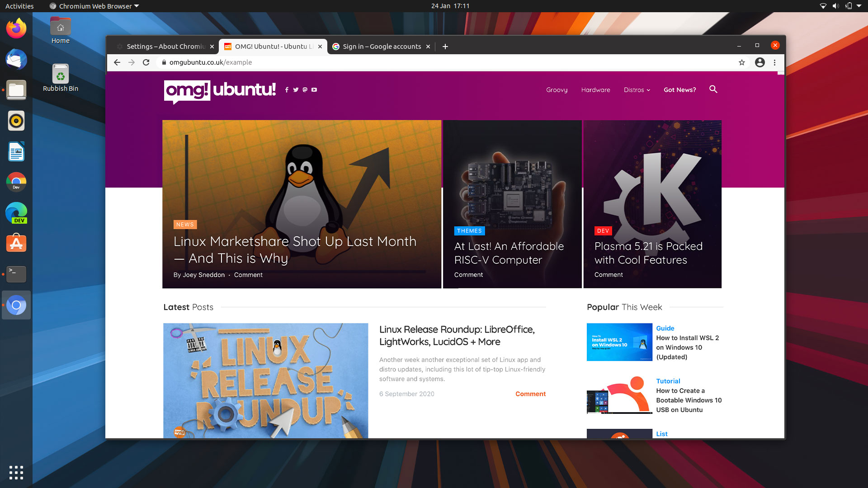This screenshot has height=488, width=868.
Task: Click the padlock icon in the address bar
Action: point(164,62)
